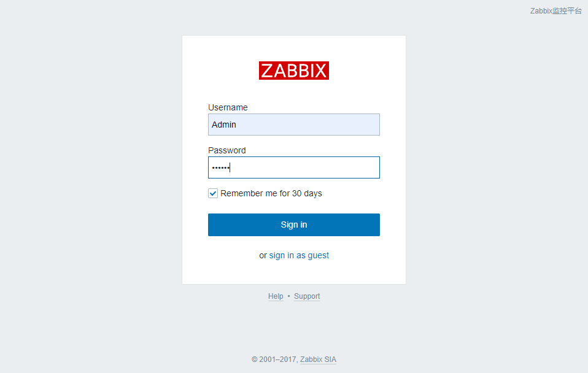Open the Help link
588x373 pixels.
pyautogui.click(x=276, y=296)
